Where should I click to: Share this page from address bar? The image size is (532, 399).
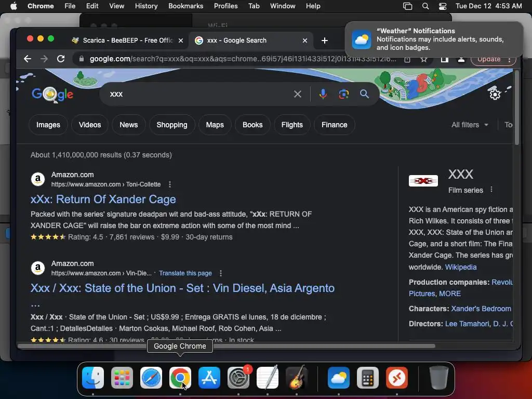click(x=407, y=59)
